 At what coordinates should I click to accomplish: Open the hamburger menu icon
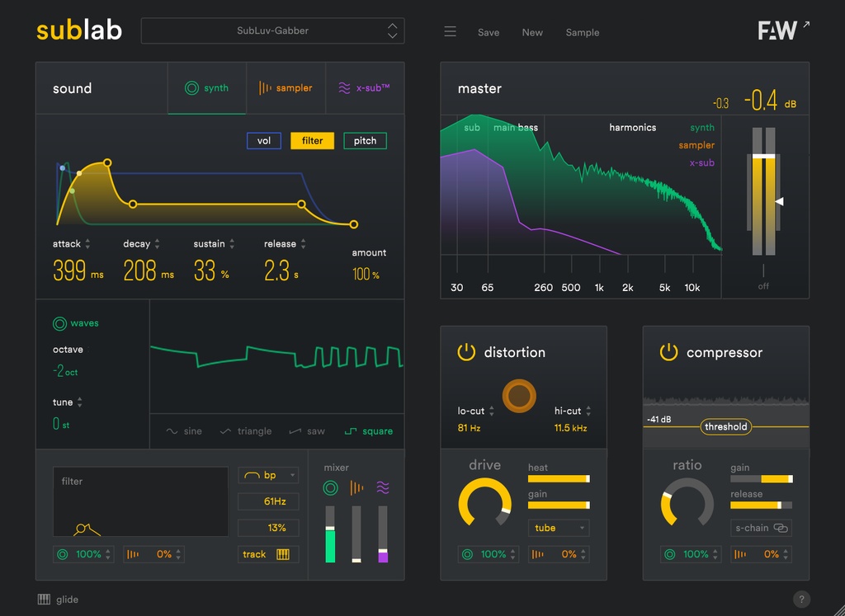tap(450, 32)
